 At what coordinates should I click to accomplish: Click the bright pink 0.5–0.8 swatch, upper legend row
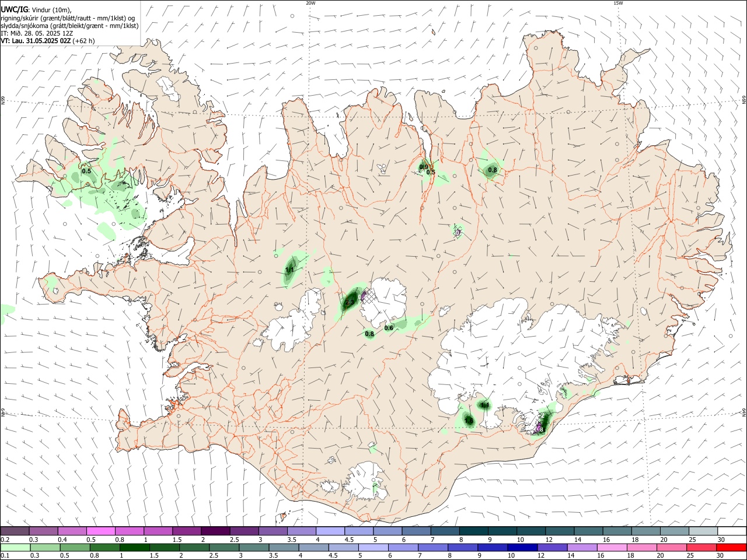tap(100, 531)
